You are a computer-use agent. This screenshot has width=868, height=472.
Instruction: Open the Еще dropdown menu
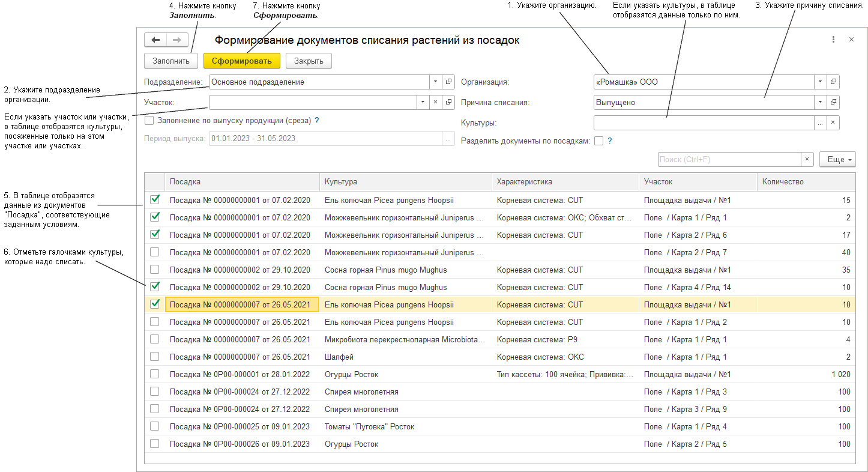837,160
